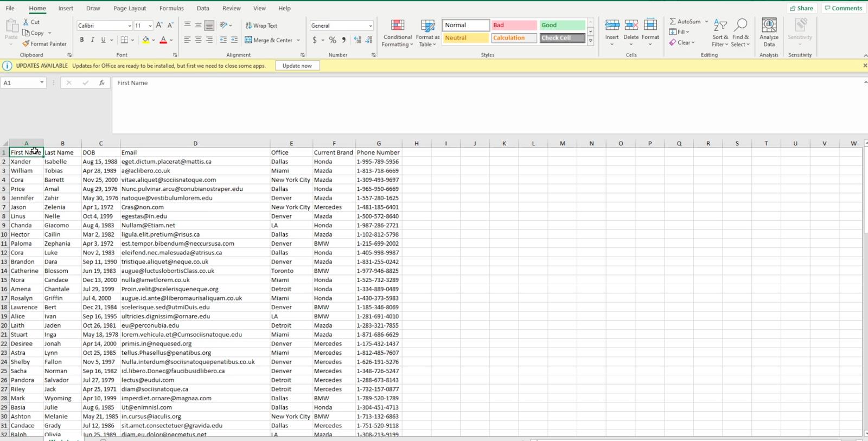The image size is (868, 441).
Task: Increase indent in Alignment group
Action: [234, 40]
